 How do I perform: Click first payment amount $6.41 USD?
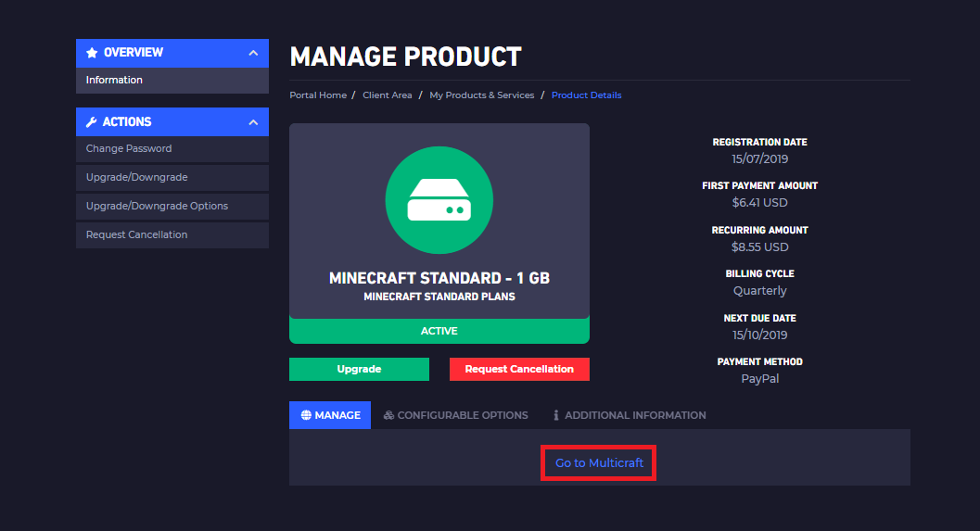[760, 202]
